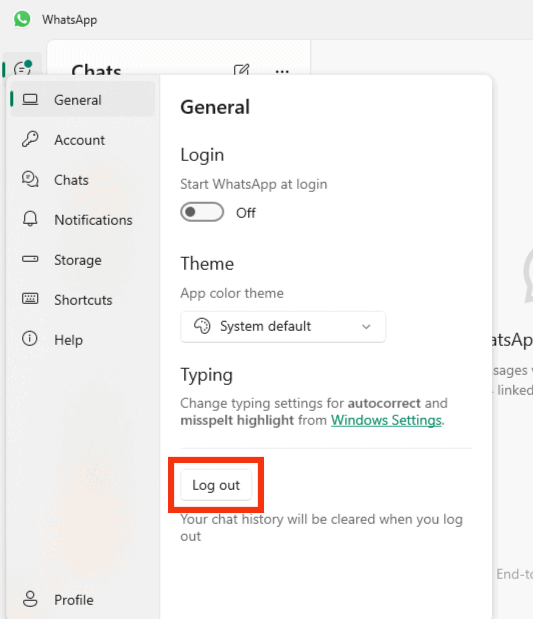Click the Typing section heading
Viewport: 533px width, 619px height.
(x=206, y=375)
